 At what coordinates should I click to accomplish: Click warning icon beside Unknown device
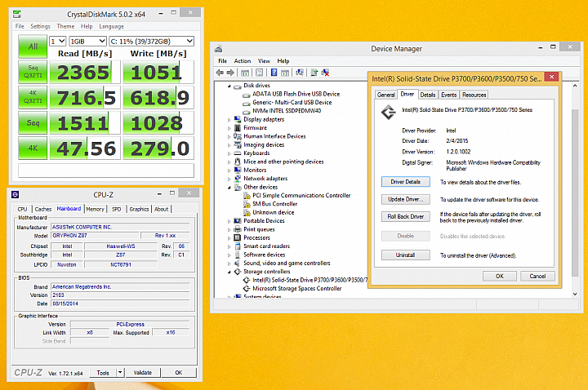point(247,212)
